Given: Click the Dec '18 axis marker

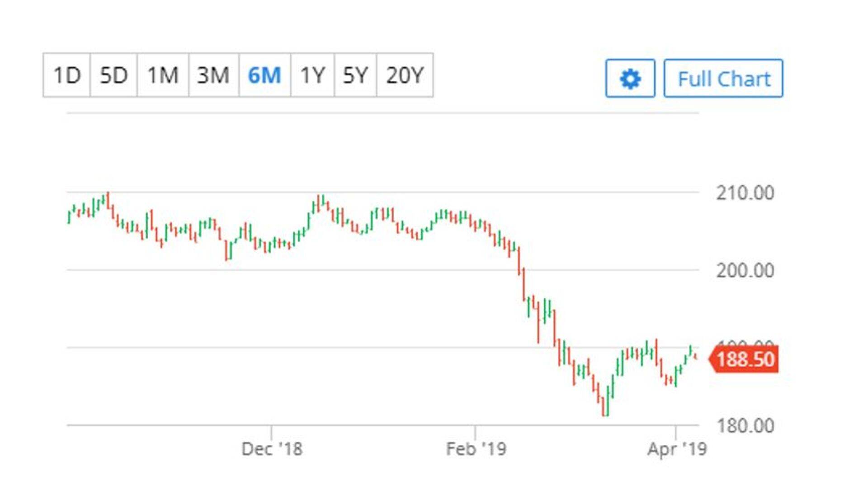Looking at the screenshot, I should click(272, 449).
